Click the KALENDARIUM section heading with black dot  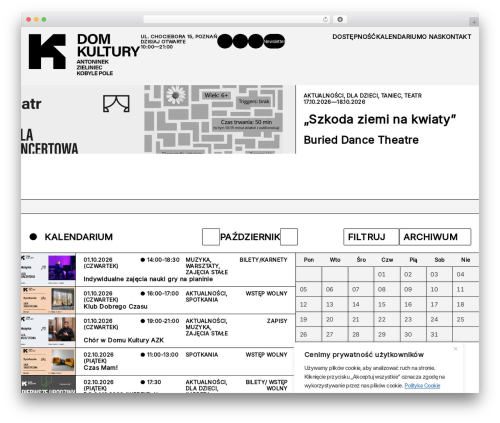[x=71, y=237]
